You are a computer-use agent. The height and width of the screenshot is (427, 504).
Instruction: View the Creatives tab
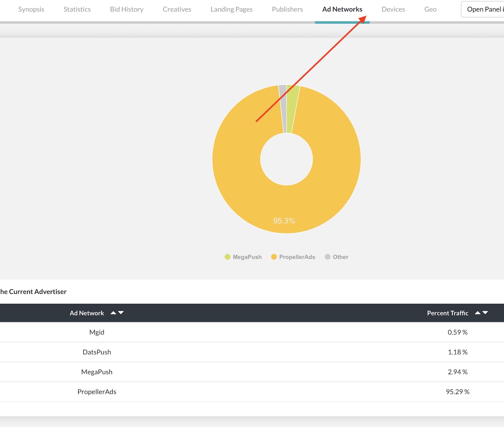(177, 9)
